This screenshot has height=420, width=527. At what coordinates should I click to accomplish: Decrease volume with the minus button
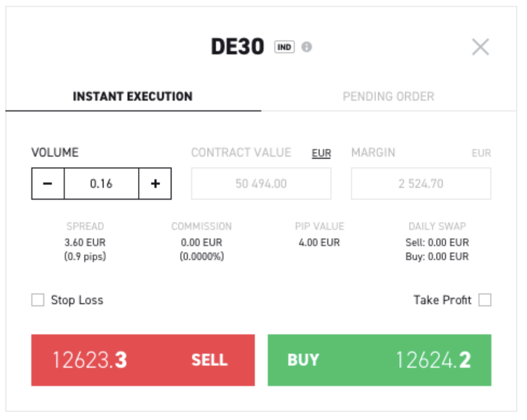point(48,184)
